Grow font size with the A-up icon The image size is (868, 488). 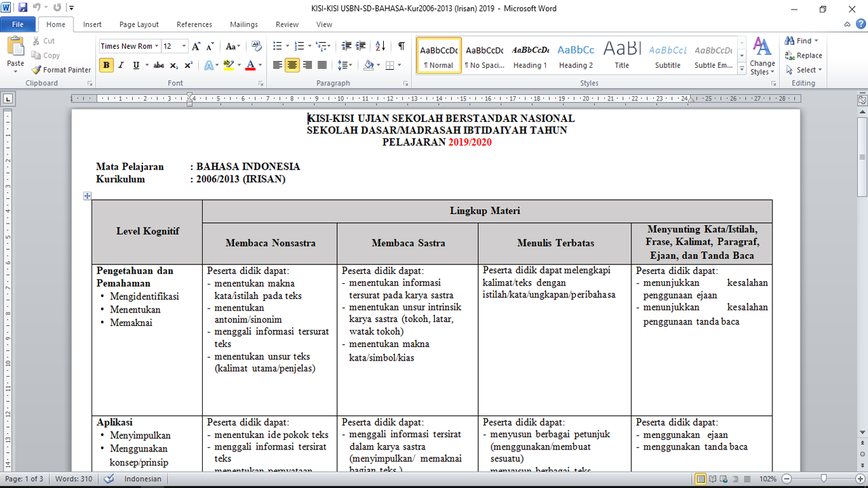(x=196, y=46)
